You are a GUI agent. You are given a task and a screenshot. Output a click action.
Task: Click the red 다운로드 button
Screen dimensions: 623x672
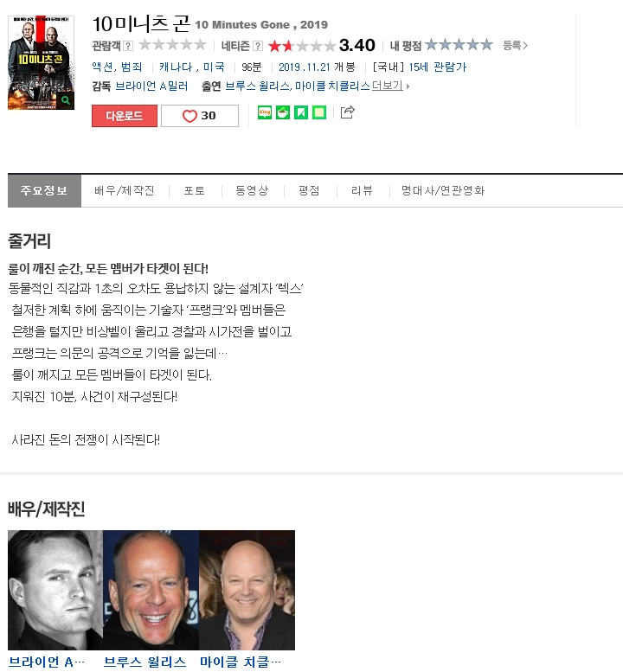[x=125, y=116]
